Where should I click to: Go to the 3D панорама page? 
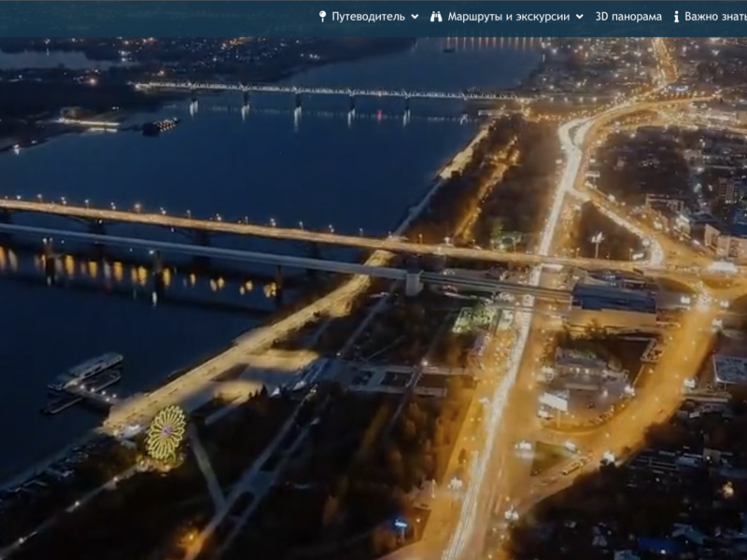pos(628,17)
